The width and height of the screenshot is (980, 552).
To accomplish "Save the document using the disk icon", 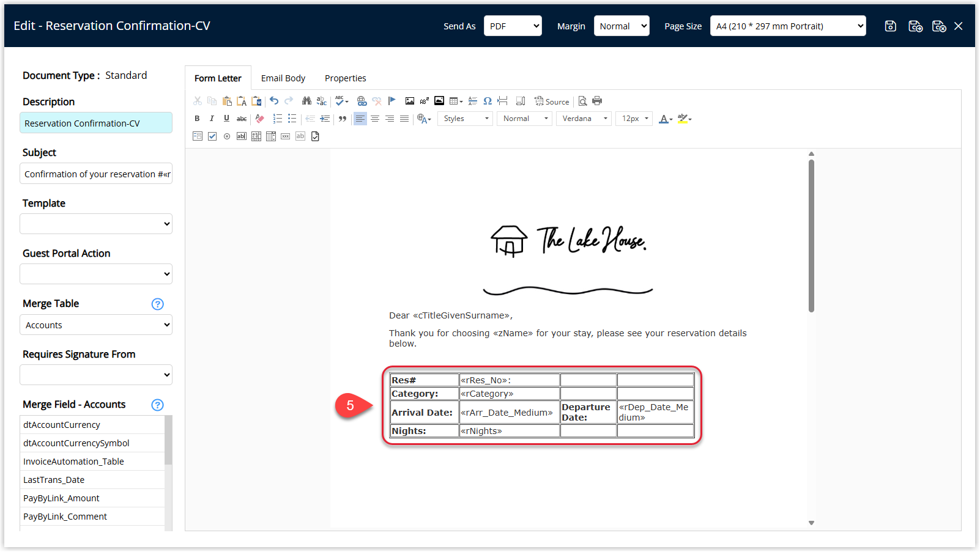I will 891,26.
